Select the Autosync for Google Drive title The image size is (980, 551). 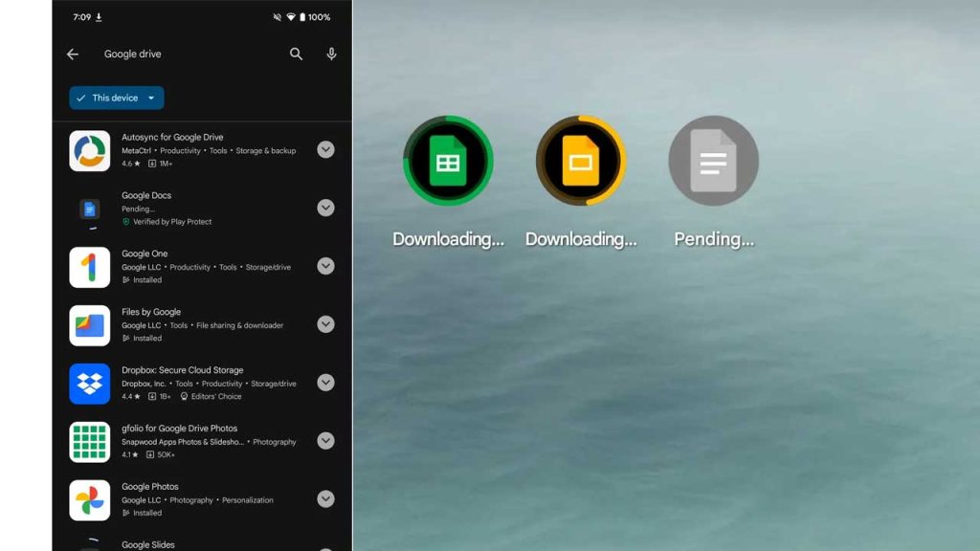point(172,138)
